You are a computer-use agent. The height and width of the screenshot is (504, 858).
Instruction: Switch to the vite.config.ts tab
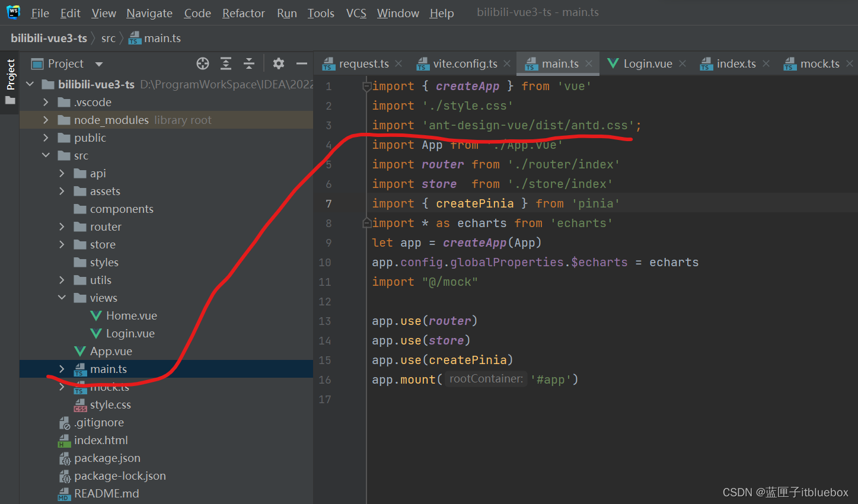coord(464,63)
